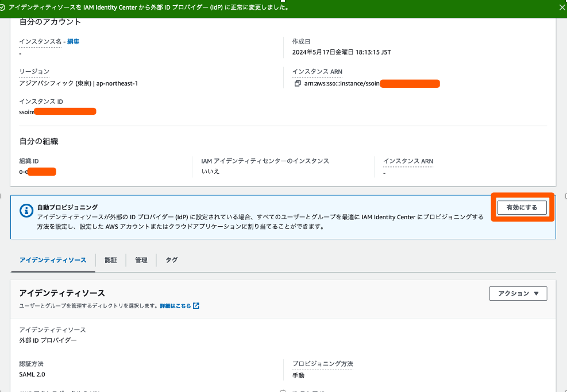Click the リージョン label for info

pos(34,72)
